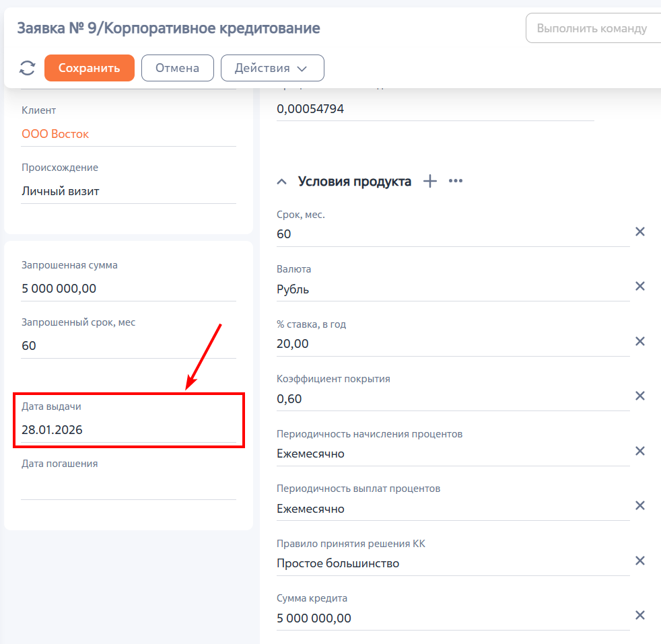This screenshot has width=661, height=644.
Task: Cancel editing via Отмена button
Action: (178, 68)
